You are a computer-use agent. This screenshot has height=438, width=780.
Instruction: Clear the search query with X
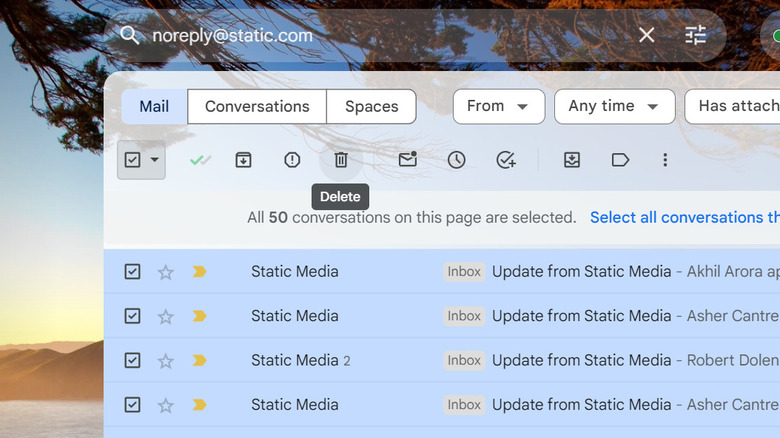[647, 35]
